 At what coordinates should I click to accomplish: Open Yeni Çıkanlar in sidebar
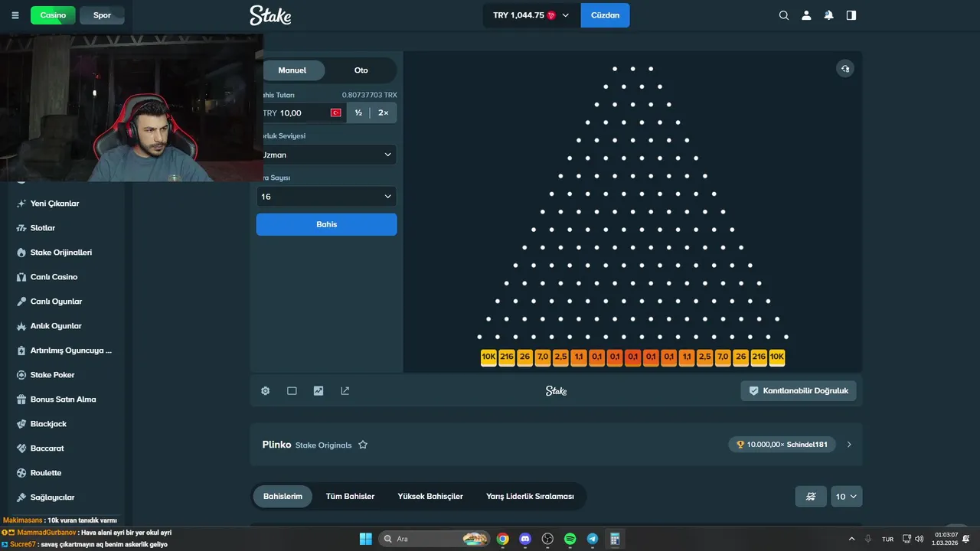click(x=54, y=204)
